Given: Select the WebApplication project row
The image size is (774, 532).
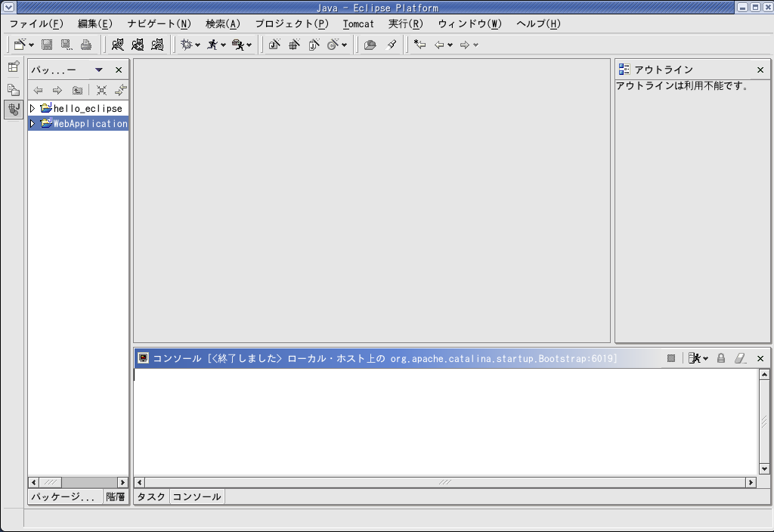Looking at the screenshot, I should click(x=79, y=123).
